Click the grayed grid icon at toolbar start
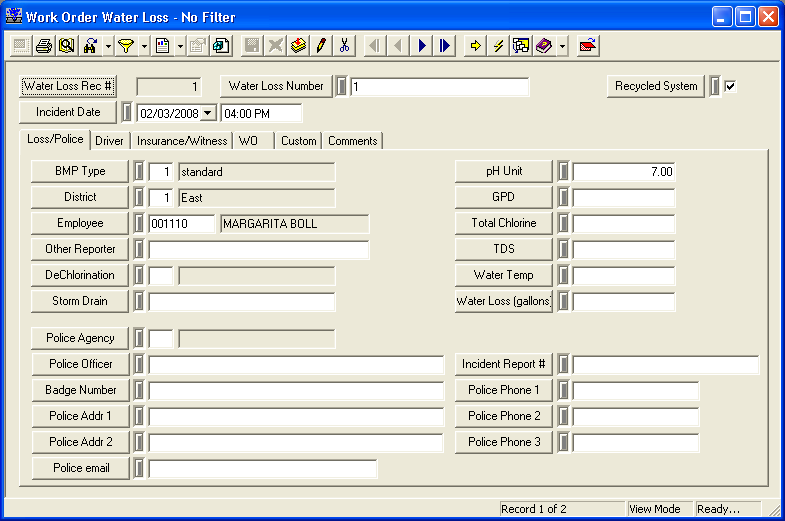This screenshot has width=785, height=521. 21,46
